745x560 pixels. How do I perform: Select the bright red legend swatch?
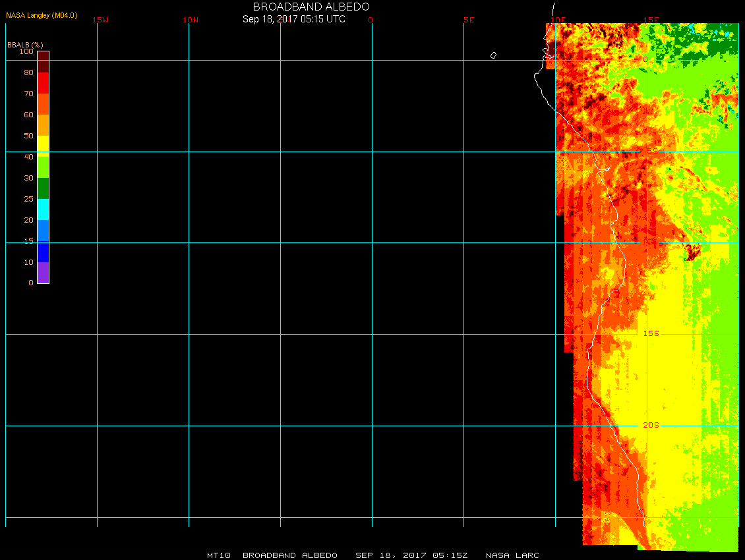click(43, 83)
